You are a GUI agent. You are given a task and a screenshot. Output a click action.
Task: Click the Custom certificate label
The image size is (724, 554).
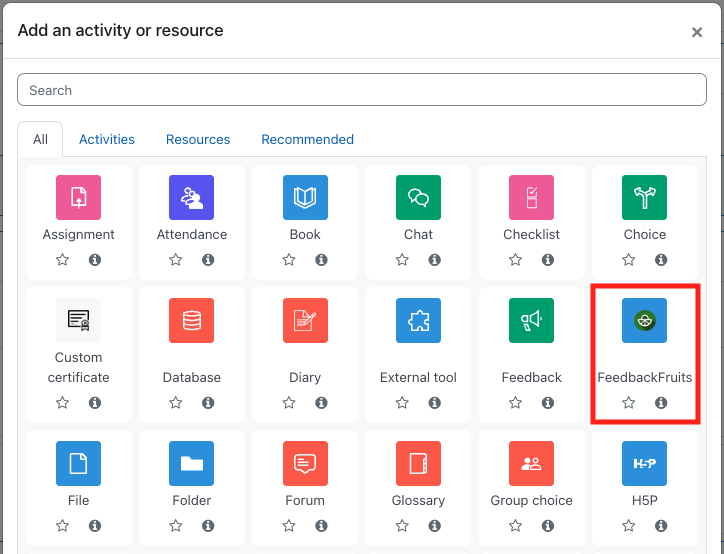[78, 367]
